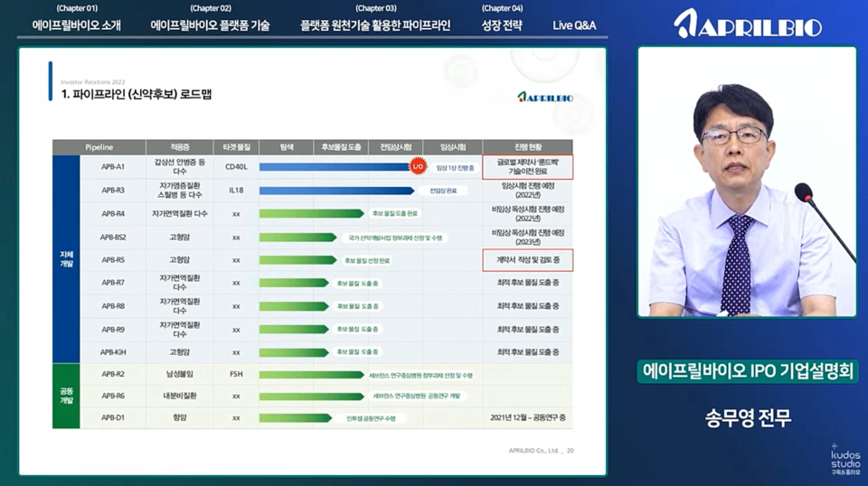Image resolution: width=868 pixels, height=486 pixels.
Task: Click the red-boxed 계약서 작성 및 검토 중 cell
Action: pos(527,260)
